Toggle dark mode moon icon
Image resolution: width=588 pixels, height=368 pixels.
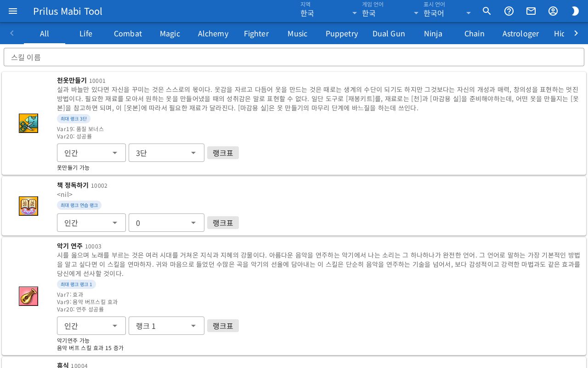[575, 11]
